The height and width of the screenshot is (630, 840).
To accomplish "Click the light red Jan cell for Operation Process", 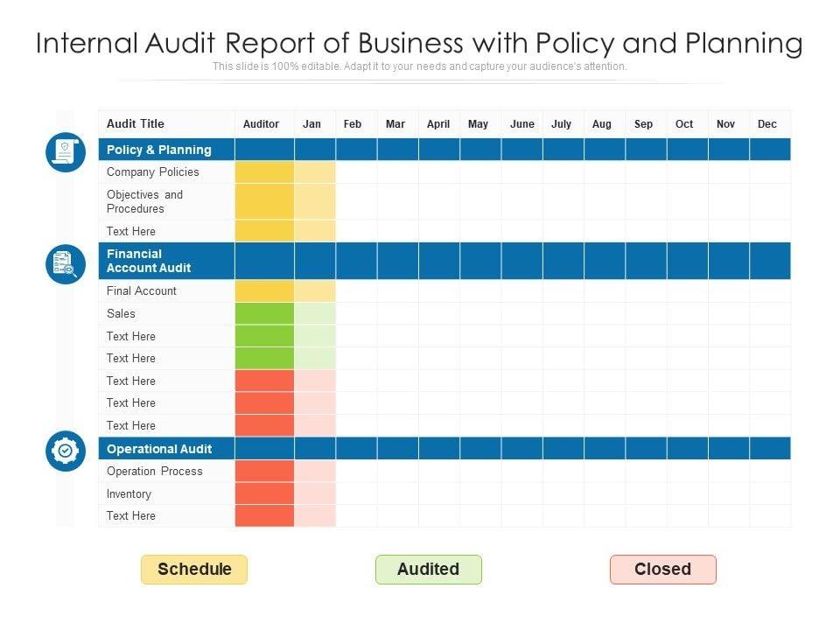I will point(314,472).
